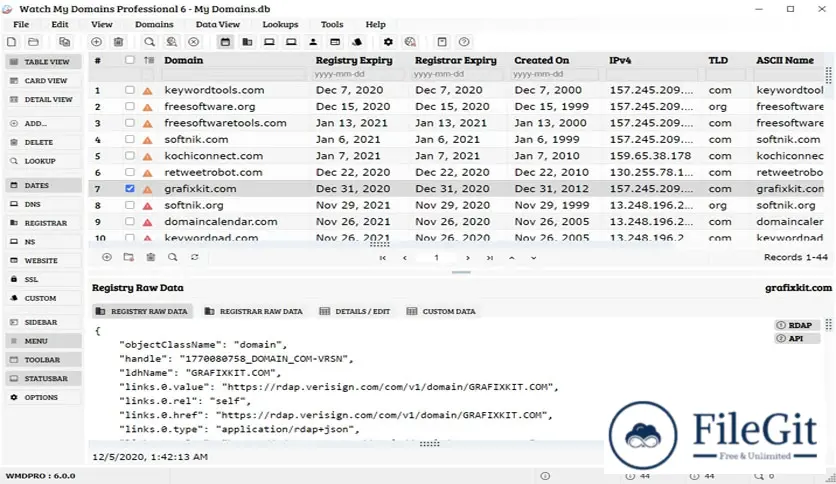Click the person contact toolbar icon
This screenshot has height=484, width=836.
point(313,42)
